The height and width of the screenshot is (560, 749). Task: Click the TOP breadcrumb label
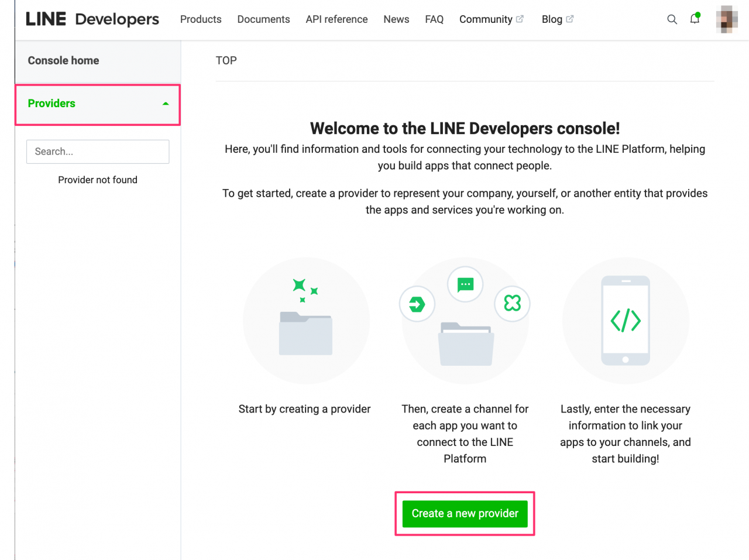[x=226, y=60]
